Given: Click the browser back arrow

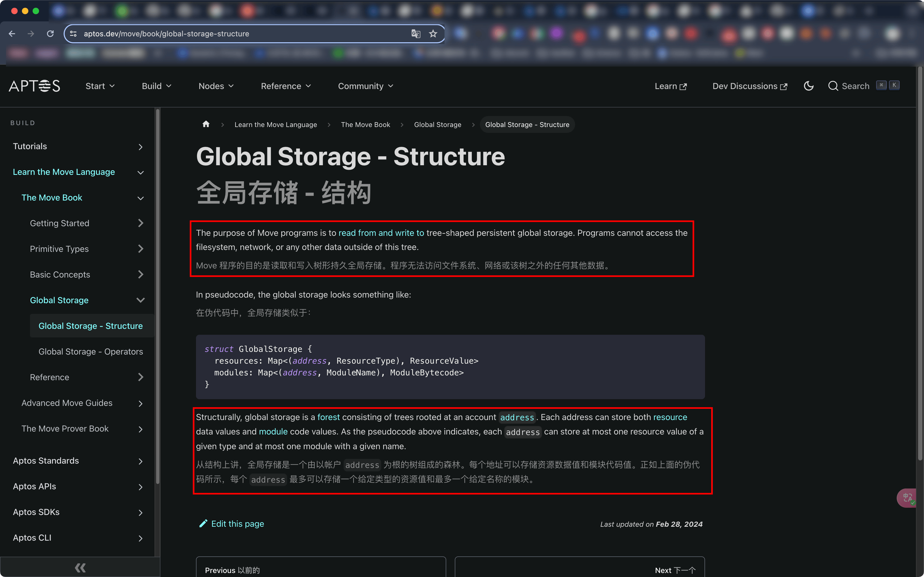Looking at the screenshot, I should coord(12,34).
